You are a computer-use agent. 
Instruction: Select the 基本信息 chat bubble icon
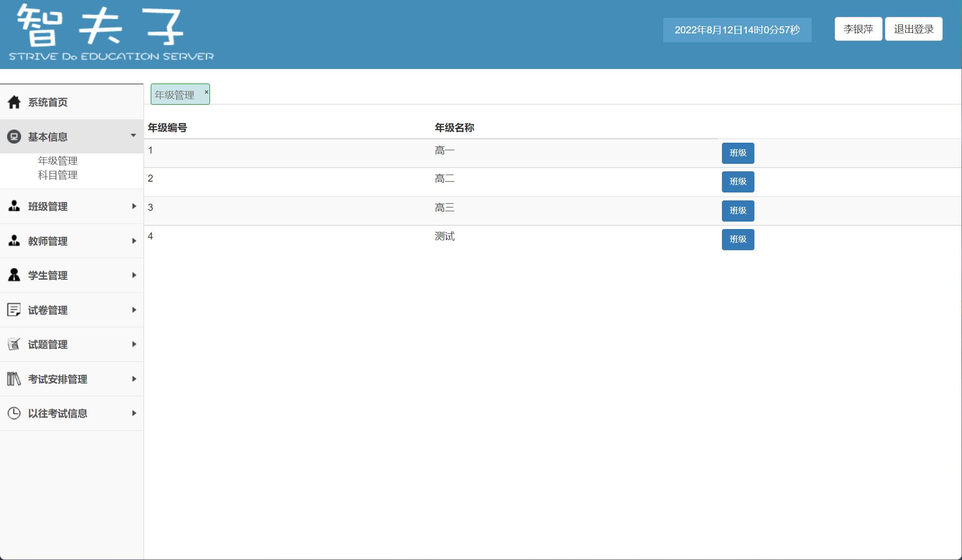(x=14, y=136)
